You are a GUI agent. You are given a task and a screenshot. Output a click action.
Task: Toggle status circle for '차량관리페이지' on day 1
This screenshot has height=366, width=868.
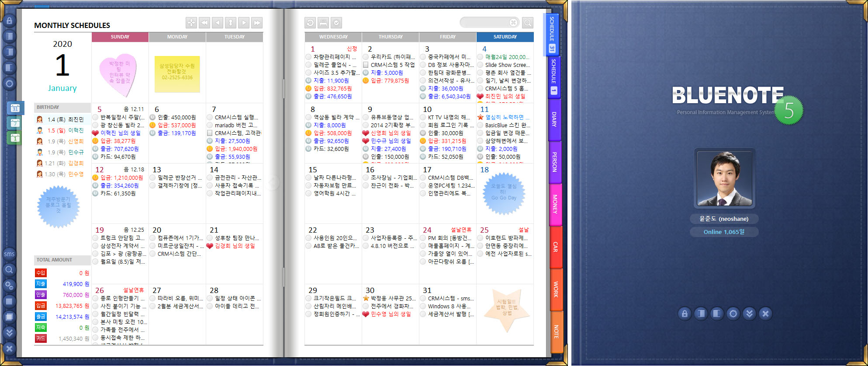coord(308,57)
